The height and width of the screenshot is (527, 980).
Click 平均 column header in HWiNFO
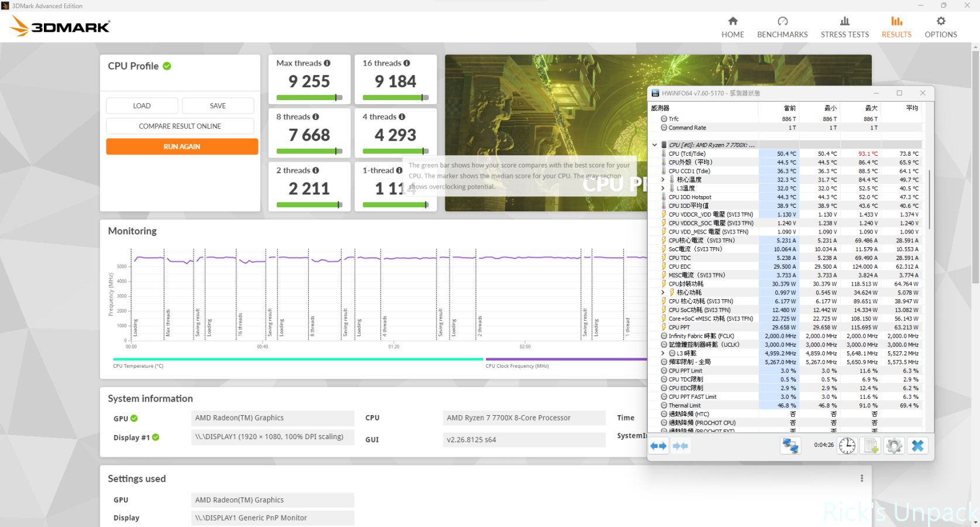pyautogui.click(x=902, y=108)
